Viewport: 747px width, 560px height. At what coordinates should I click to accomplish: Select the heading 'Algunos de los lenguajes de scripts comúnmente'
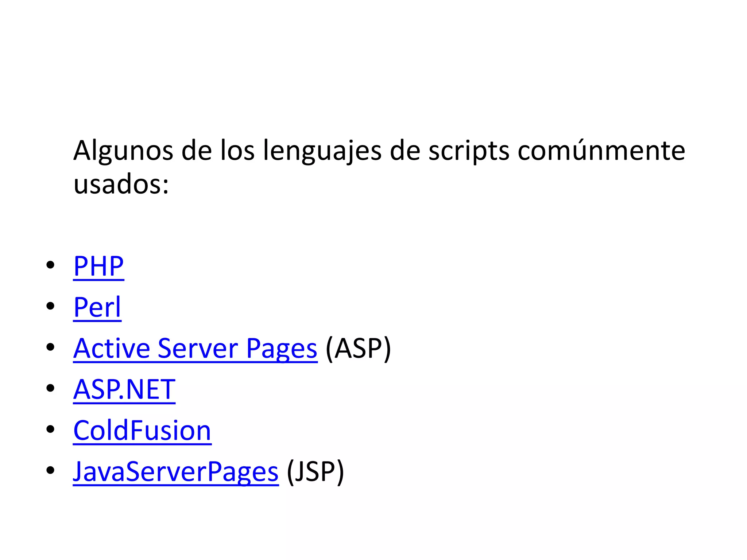(x=379, y=151)
